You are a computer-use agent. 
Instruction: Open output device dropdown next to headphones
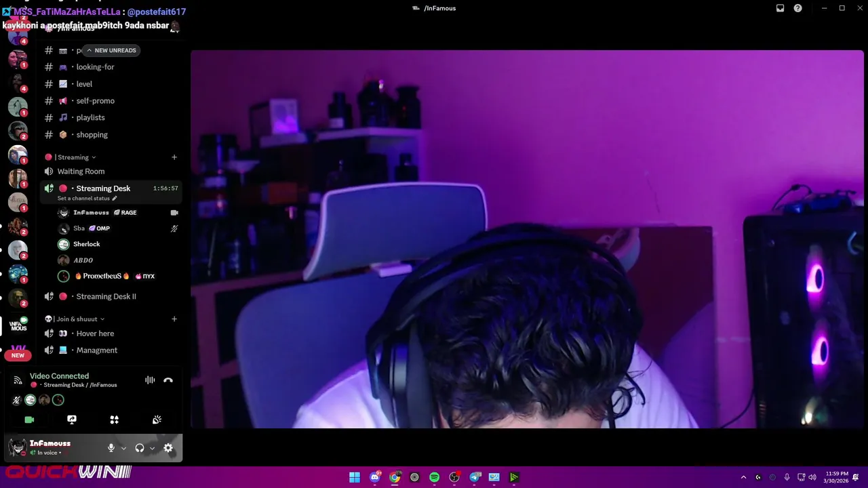click(x=152, y=448)
